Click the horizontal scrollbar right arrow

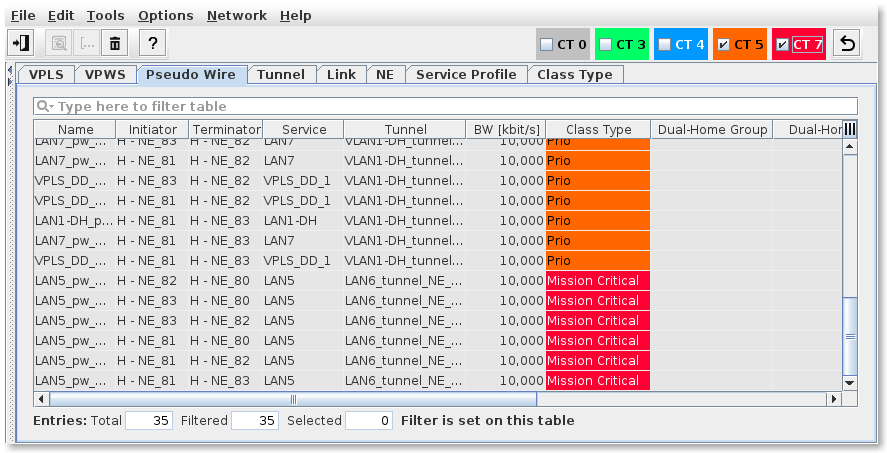point(833,399)
